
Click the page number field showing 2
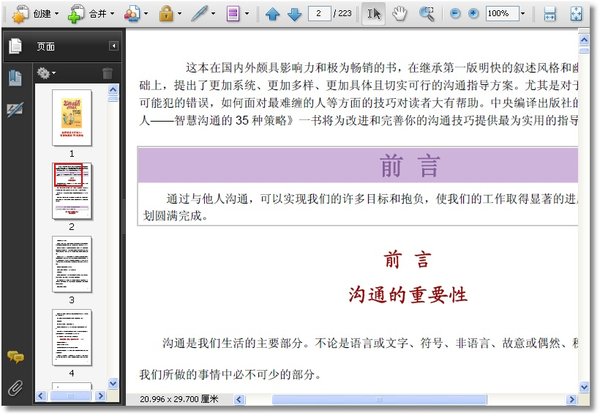click(319, 13)
